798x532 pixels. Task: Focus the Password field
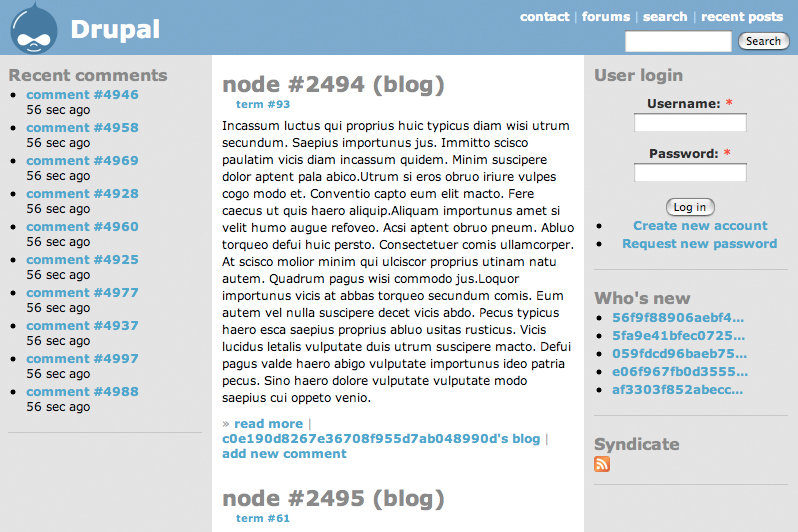[690, 173]
